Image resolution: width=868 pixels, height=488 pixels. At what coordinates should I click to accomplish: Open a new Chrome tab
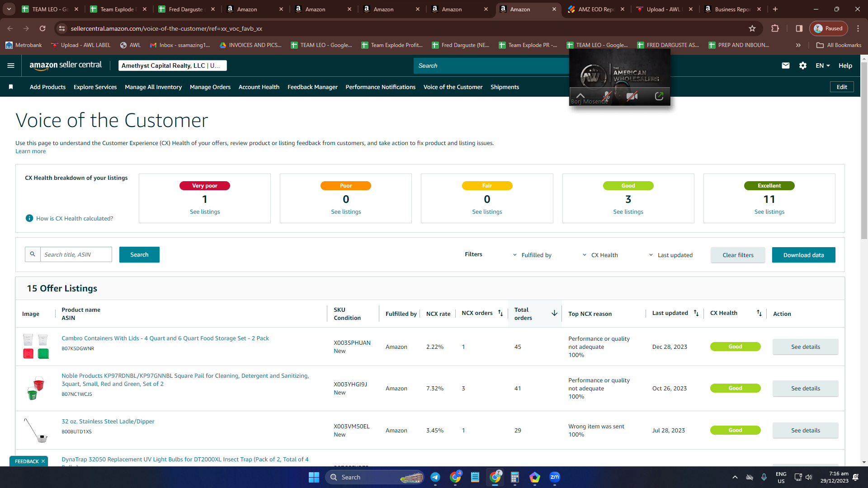[775, 9]
